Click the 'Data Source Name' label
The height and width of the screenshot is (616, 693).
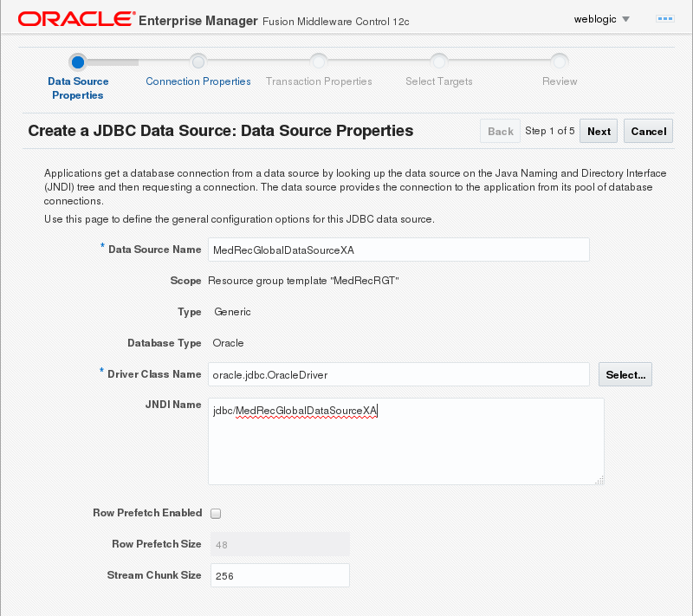click(155, 250)
